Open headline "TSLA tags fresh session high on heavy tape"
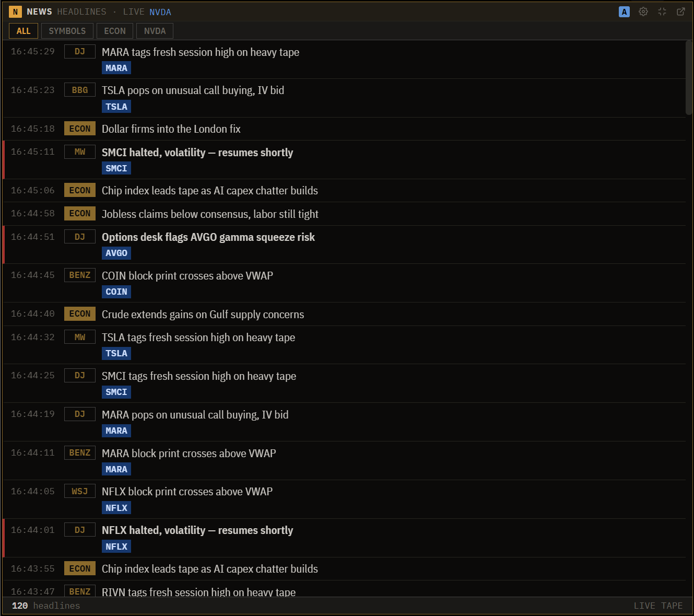 click(198, 338)
